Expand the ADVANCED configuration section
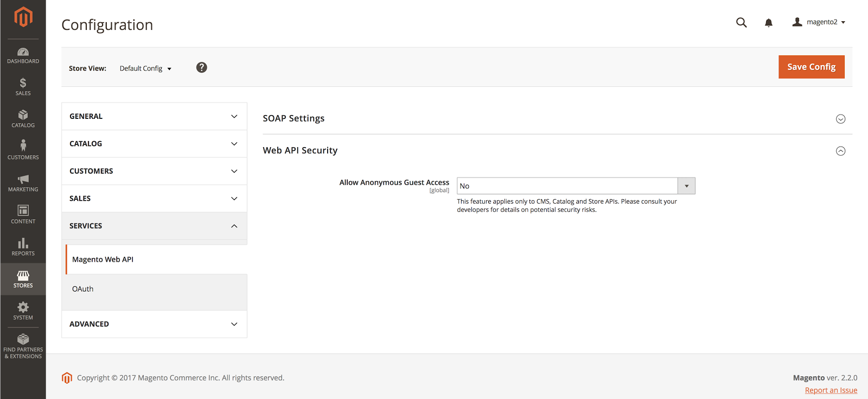 tap(154, 324)
